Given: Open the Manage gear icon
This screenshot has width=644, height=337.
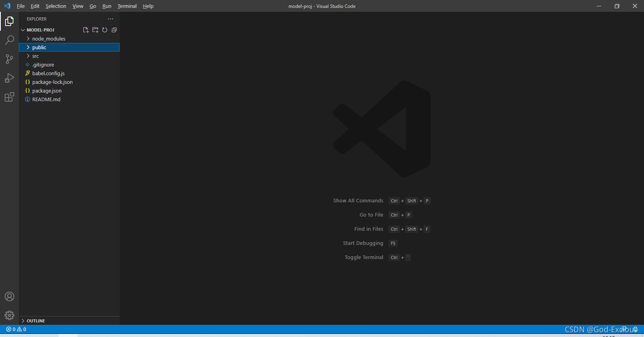Looking at the screenshot, I should point(9,315).
